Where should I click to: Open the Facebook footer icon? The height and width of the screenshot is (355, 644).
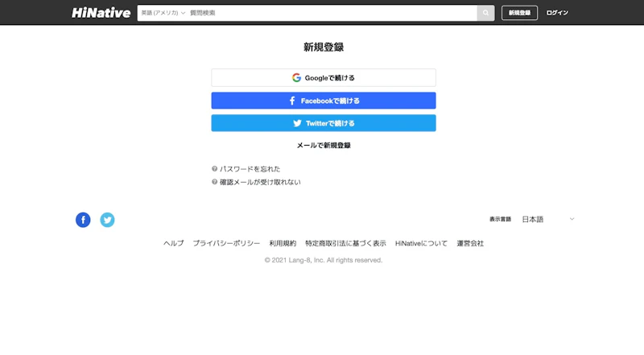pyautogui.click(x=83, y=220)
